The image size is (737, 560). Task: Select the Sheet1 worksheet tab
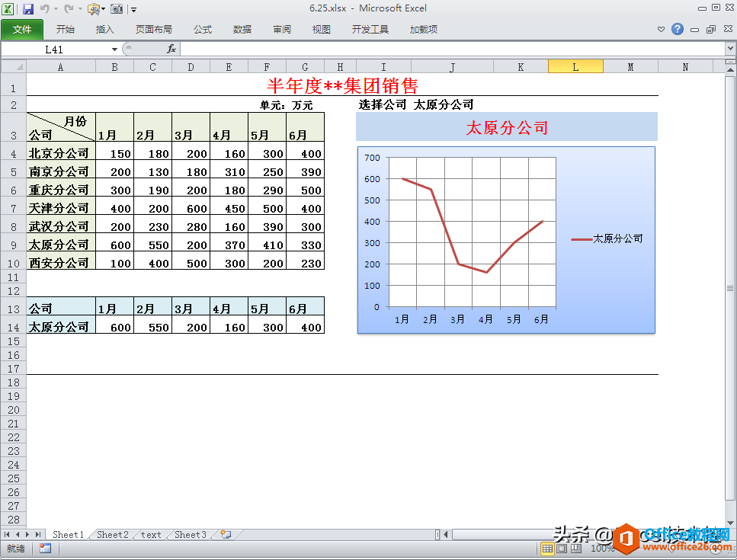coord(68,534)
